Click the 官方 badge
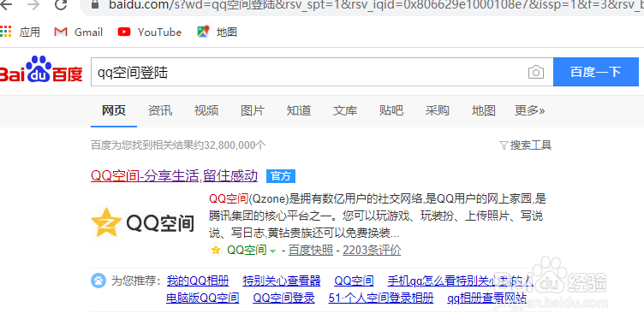644x325 pixels. pos(281,176)
